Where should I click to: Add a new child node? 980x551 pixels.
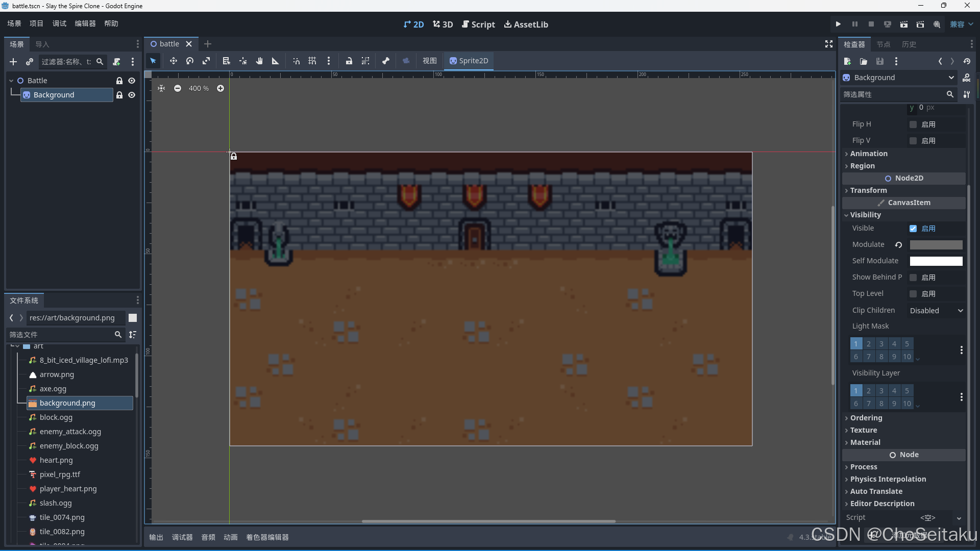13,62
